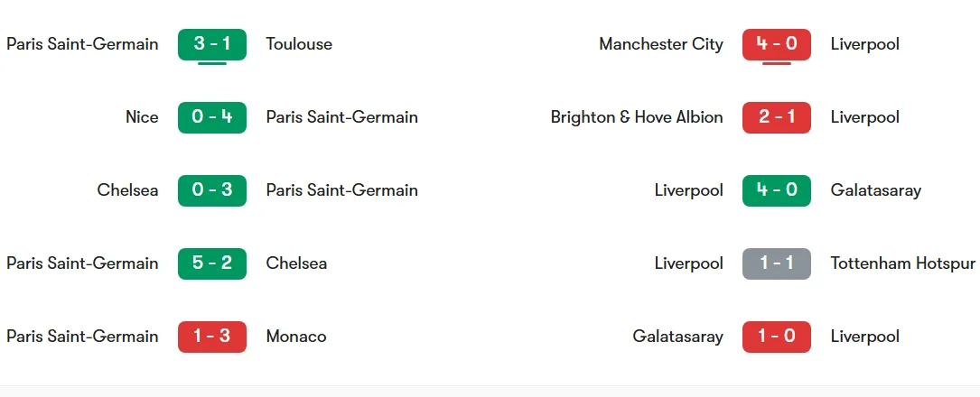Open the PSG 1 - 3 Monaco score
The image size is (980, 397).
pos(212,337)
